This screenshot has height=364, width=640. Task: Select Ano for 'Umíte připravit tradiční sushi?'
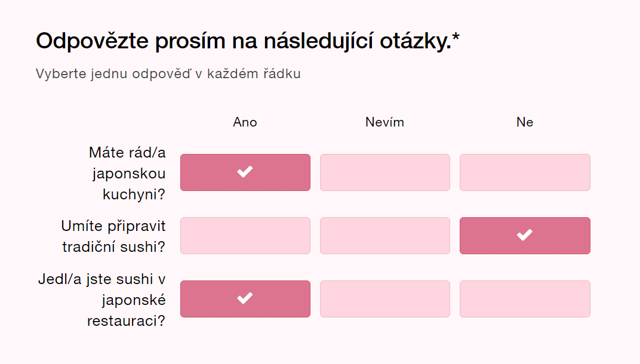[x=245, y=236]
